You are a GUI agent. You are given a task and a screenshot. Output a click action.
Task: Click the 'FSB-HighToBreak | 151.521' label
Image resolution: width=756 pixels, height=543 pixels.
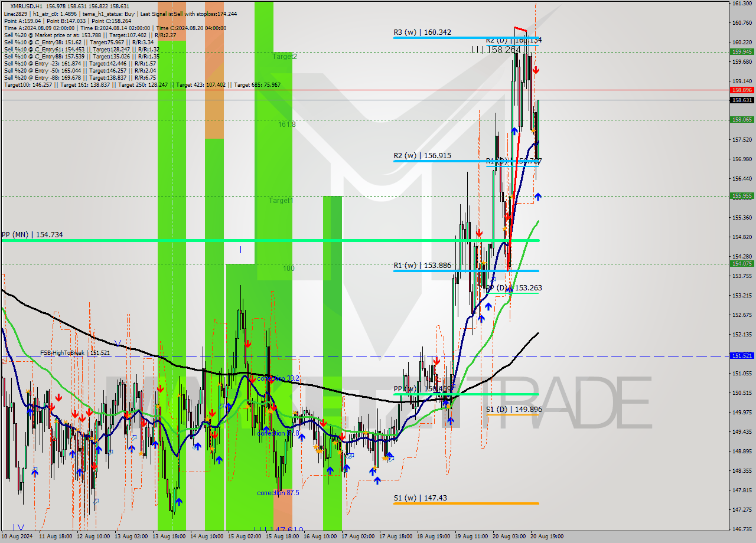75,353
